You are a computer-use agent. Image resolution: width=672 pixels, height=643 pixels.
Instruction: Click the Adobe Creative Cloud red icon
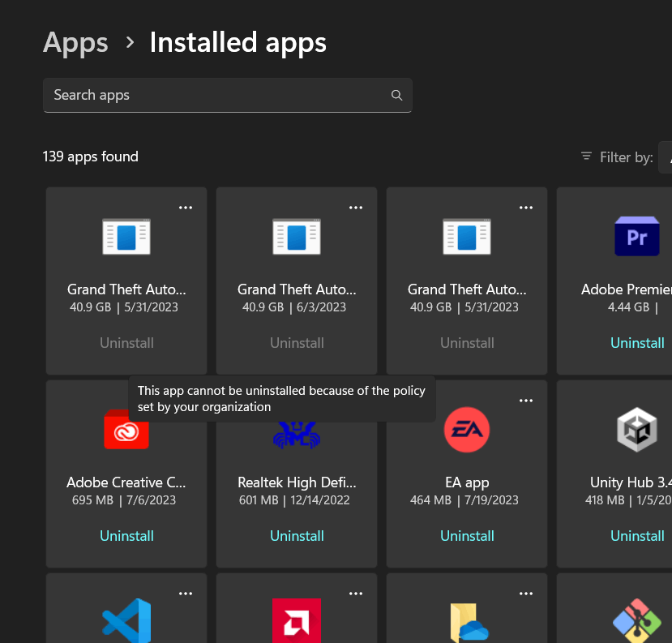[126, 431]
